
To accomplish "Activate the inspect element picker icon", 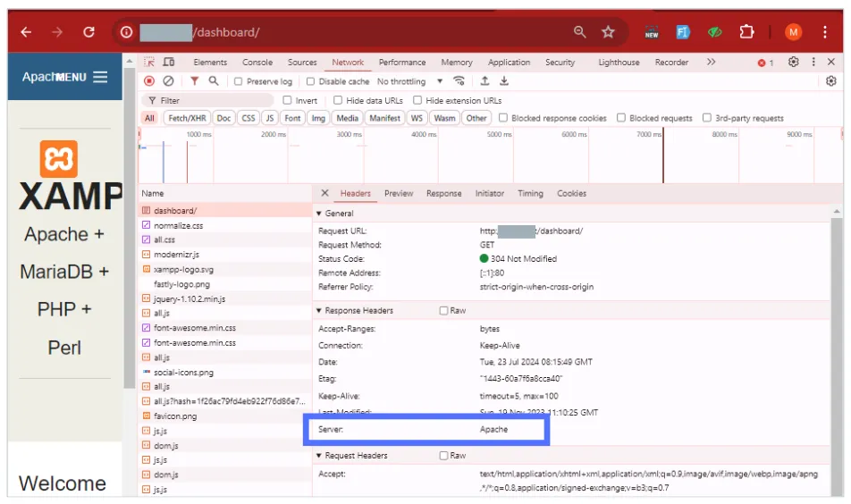I will [149, 62].
